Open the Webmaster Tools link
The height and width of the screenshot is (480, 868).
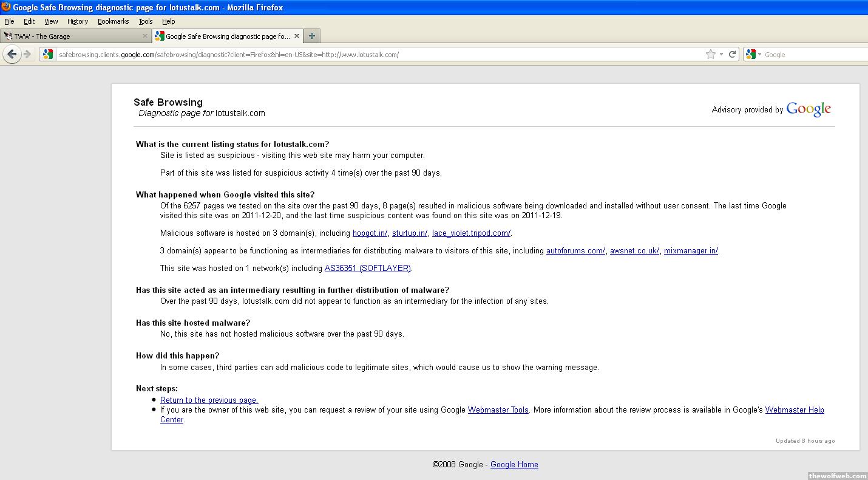click(498, 410)
